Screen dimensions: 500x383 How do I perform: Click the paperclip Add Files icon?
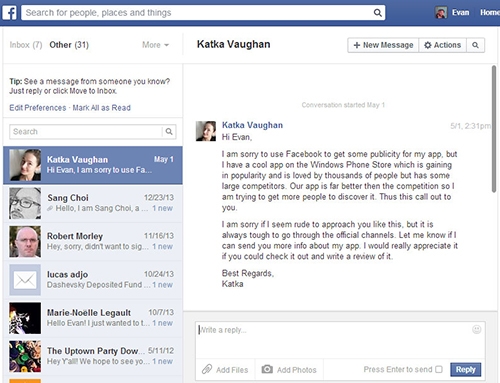(x=207, y=369)
